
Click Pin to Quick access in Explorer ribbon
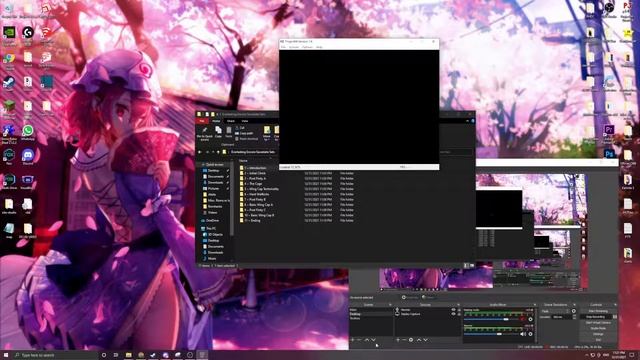coord(204,133)
